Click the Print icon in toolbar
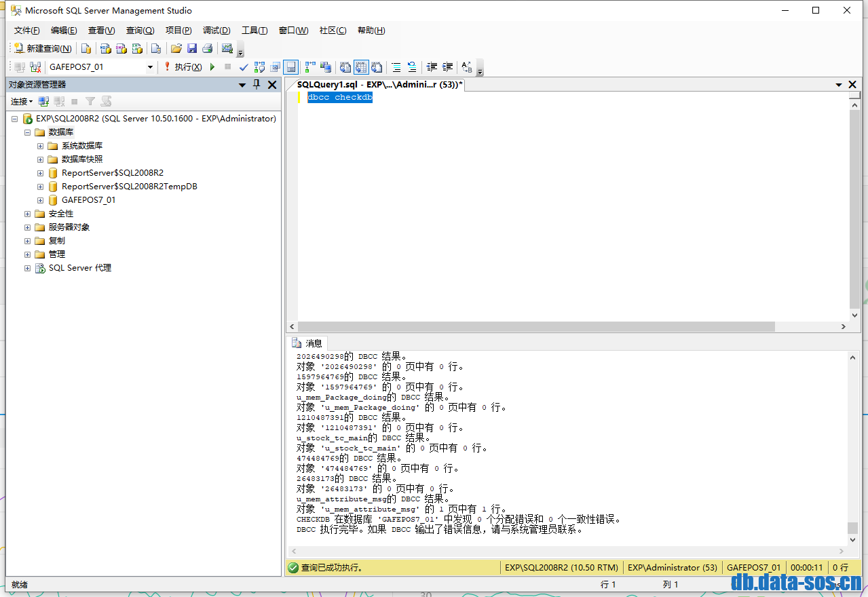Image resolution: width=868 pixels, height=597 pixels. point(208,48)
